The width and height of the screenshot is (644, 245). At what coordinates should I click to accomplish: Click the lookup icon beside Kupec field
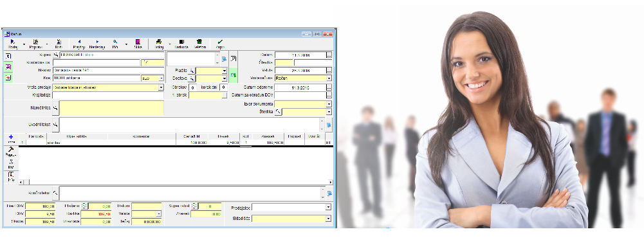pyautogui.click(x=56, y=55)
